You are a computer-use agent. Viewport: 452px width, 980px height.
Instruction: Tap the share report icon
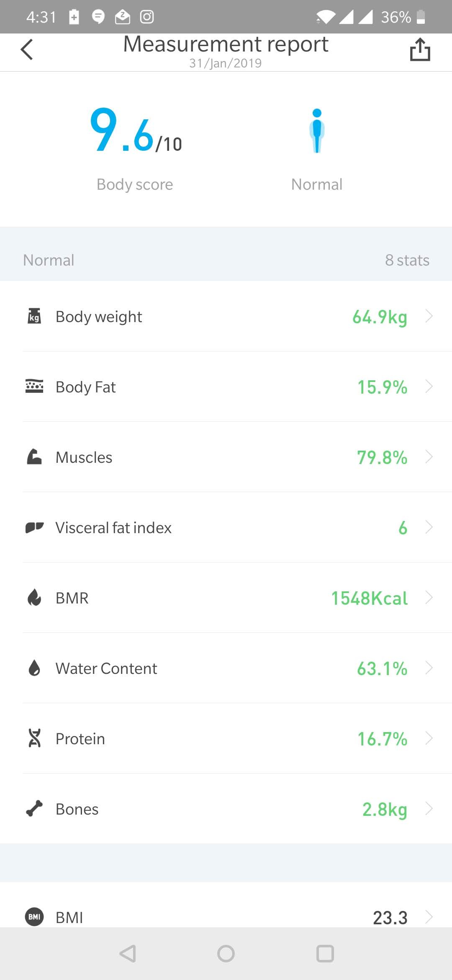(x=420, y=49)
